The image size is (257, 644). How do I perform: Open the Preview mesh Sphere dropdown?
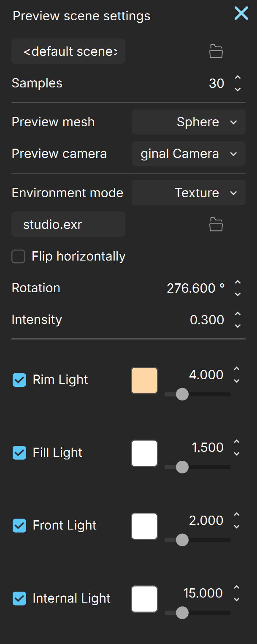(189, 122)
